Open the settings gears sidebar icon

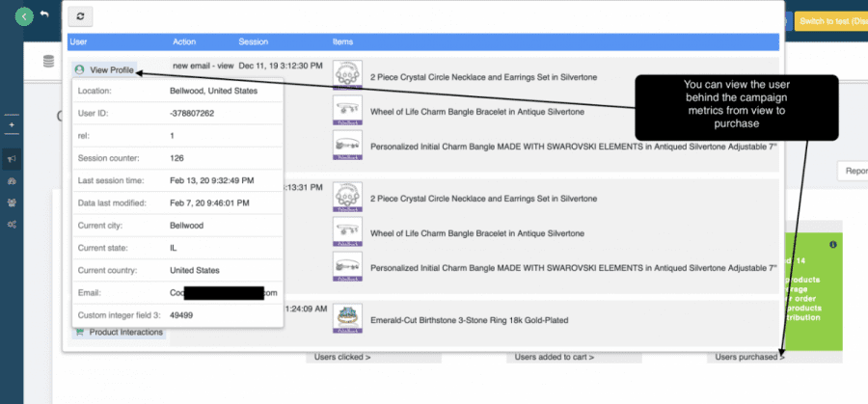point(12,224)
